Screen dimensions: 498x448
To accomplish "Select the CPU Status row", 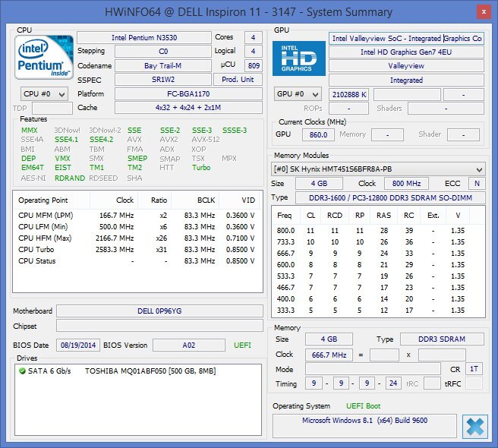I will (x=137, y=261).
